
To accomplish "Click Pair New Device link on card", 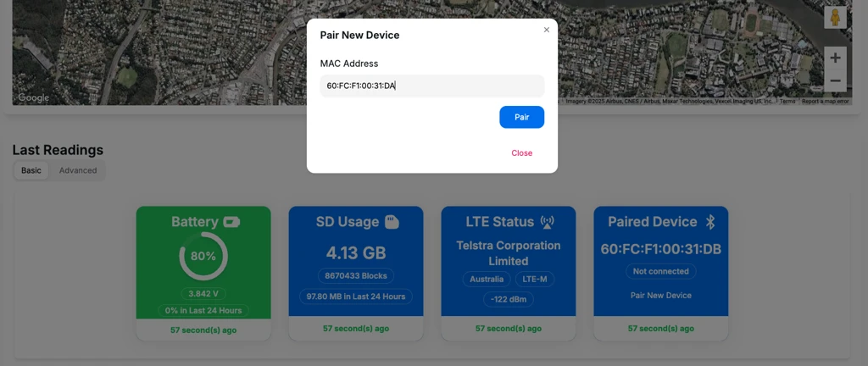I will tap(661, 295).
